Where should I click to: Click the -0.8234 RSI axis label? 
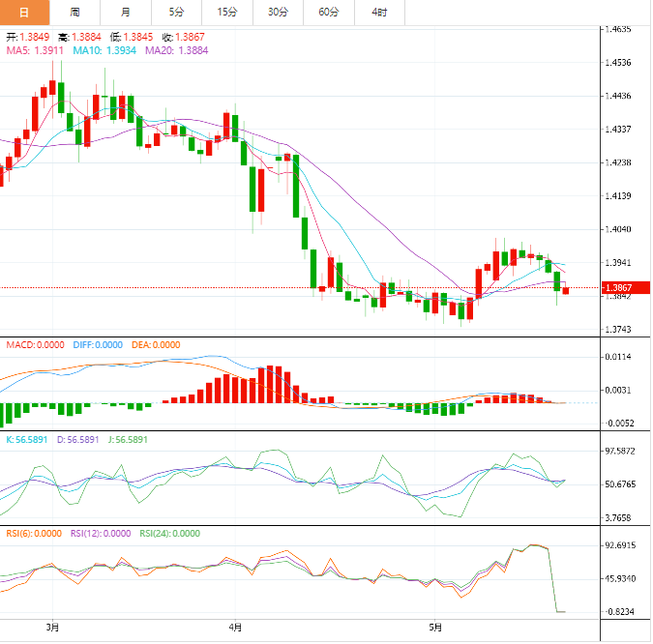619,612
